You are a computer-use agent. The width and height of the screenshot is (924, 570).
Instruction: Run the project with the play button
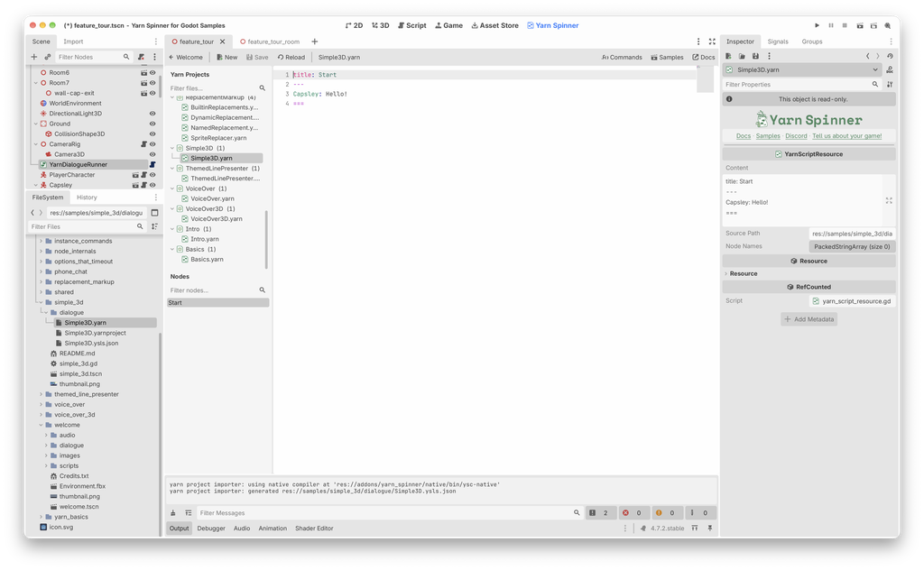click(817, 25)
